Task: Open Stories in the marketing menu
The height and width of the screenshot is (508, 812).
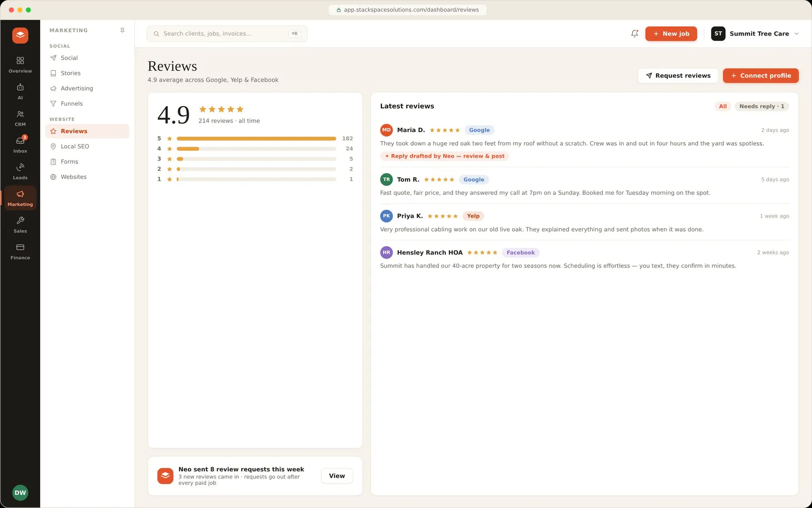Action: coord(87,73)
